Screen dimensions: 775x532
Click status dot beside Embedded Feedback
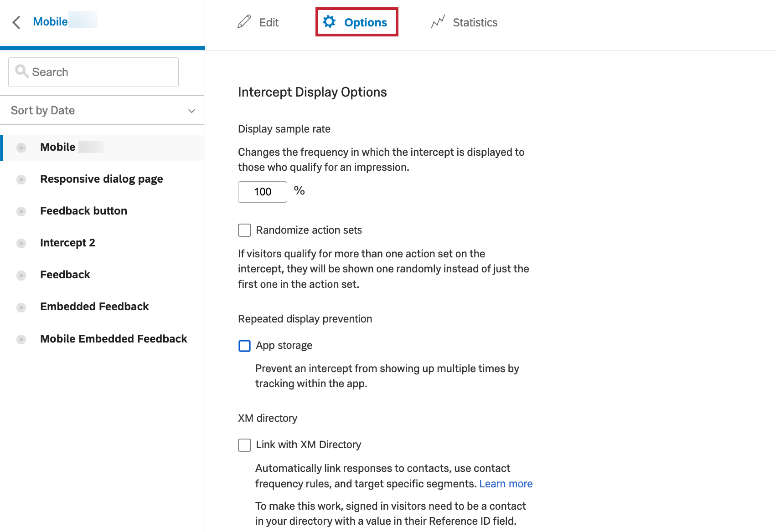coord(21,307)
